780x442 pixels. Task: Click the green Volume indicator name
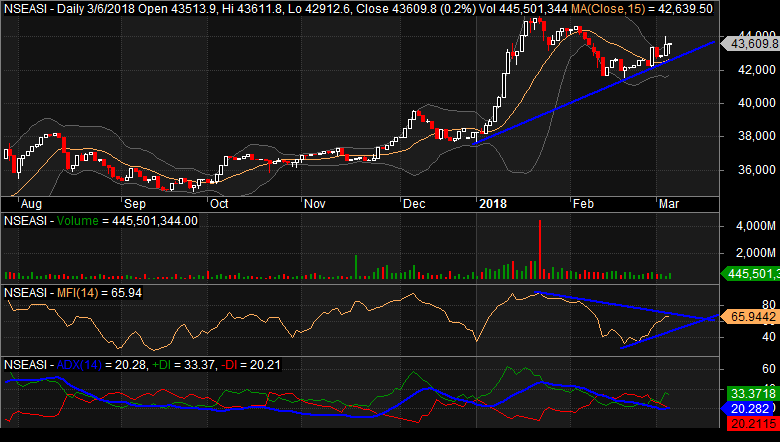pyautogui.click(x=78, y=221)
